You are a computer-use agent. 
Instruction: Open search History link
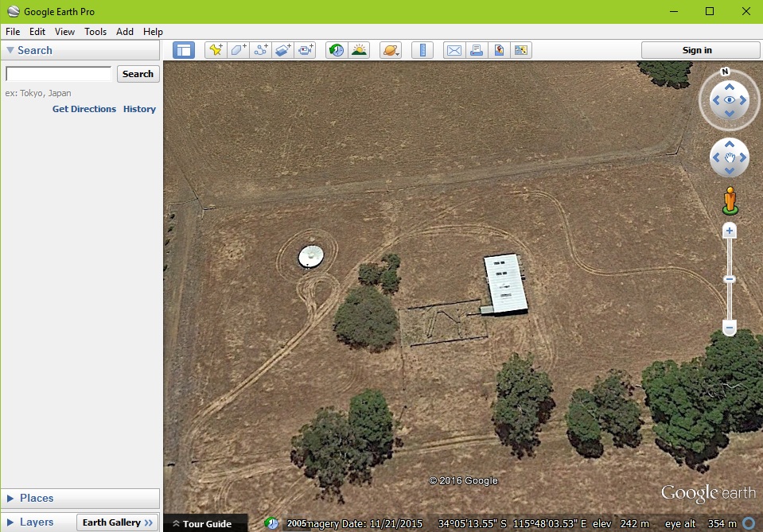point(139,109)
